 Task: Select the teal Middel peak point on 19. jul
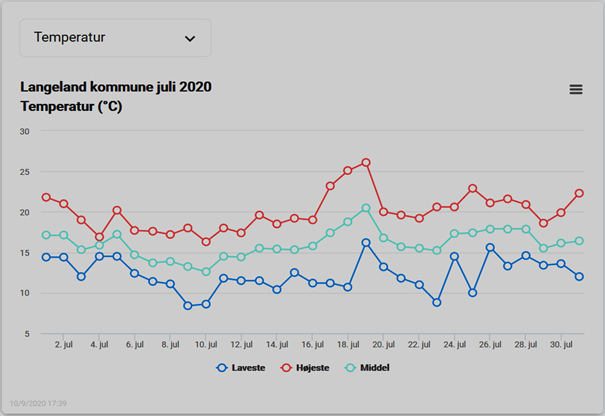pyautogui.click(x=366, y=208)
